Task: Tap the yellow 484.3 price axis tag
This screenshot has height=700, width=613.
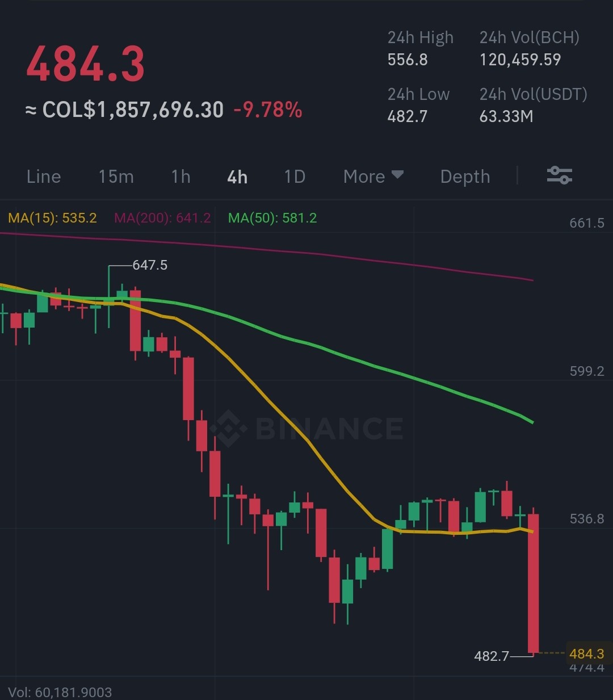Action: pyautogui.click(x=586, y=653)
